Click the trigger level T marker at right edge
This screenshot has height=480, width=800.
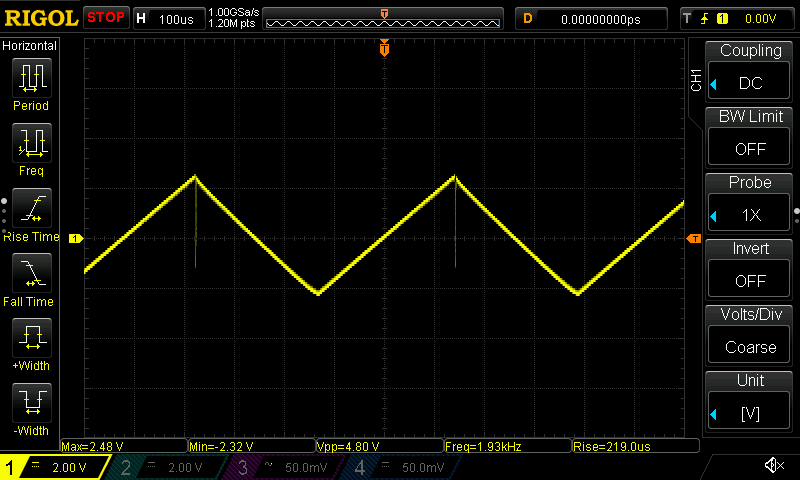point(694,239)
